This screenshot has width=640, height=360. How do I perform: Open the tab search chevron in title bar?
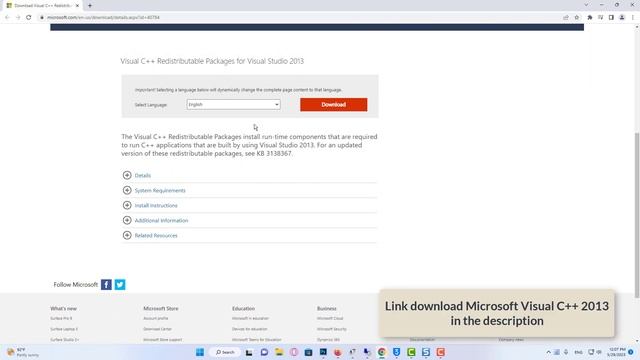(586, 5)
